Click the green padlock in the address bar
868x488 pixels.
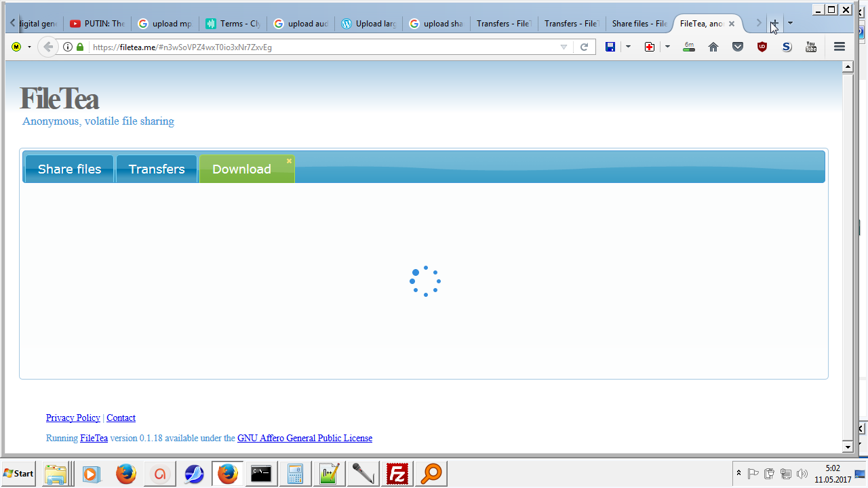click(80, 47)
